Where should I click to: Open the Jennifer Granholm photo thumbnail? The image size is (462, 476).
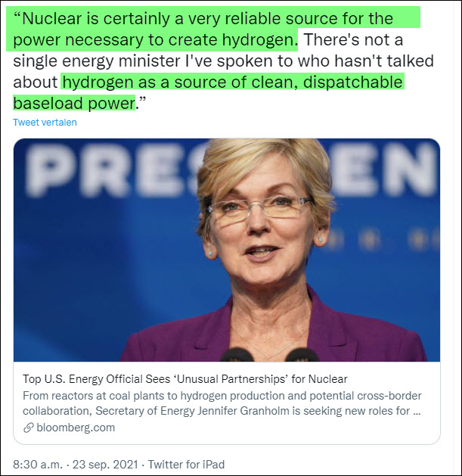click(227, 250)
